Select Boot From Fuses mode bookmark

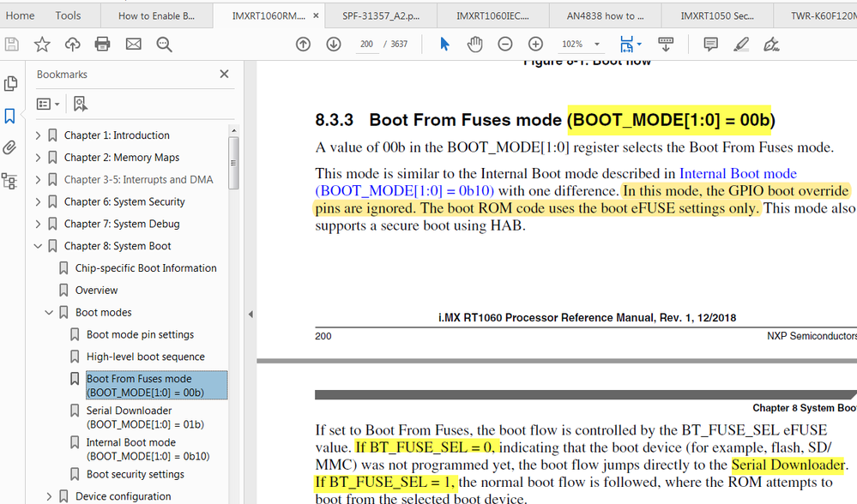tap(156, 386)
